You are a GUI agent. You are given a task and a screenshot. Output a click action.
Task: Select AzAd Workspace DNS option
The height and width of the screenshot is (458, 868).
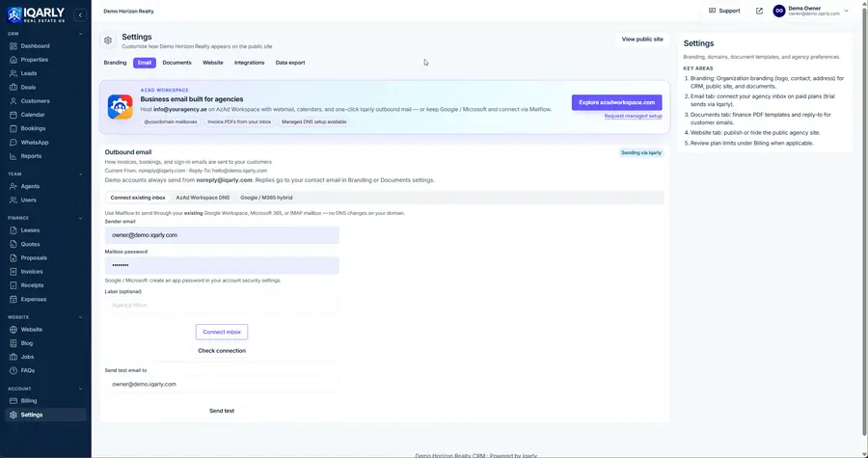tap(203, 198)
